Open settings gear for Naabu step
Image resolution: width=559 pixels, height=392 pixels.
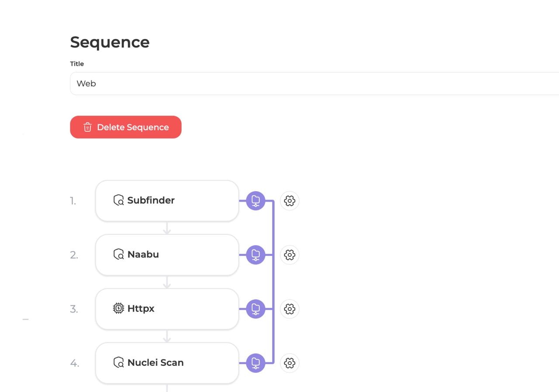click(x=290, y=255)
